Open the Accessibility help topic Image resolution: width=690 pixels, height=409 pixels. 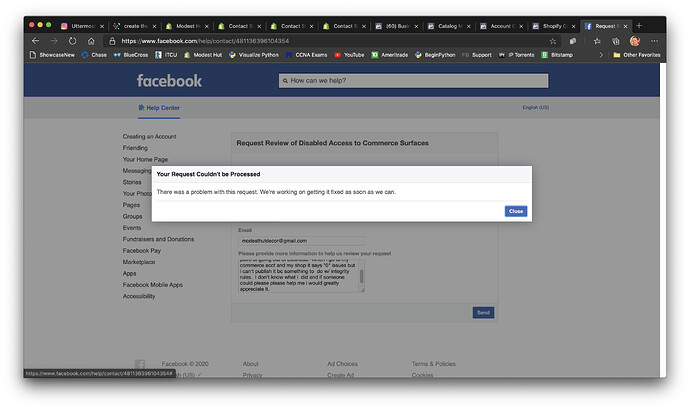point(139,296)
